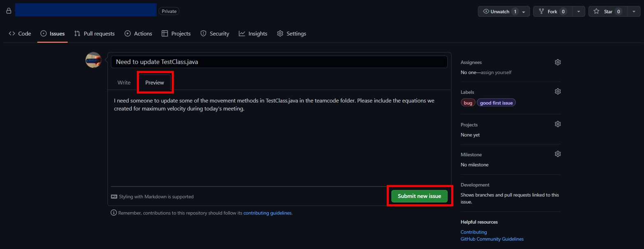Open Assignees gear settings
The height and width of the screenshot is (249, 644).
(558, 62)
